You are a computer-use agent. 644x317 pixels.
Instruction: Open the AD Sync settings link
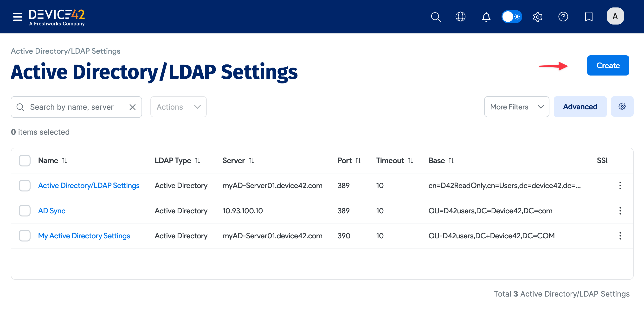click(52, 211)
